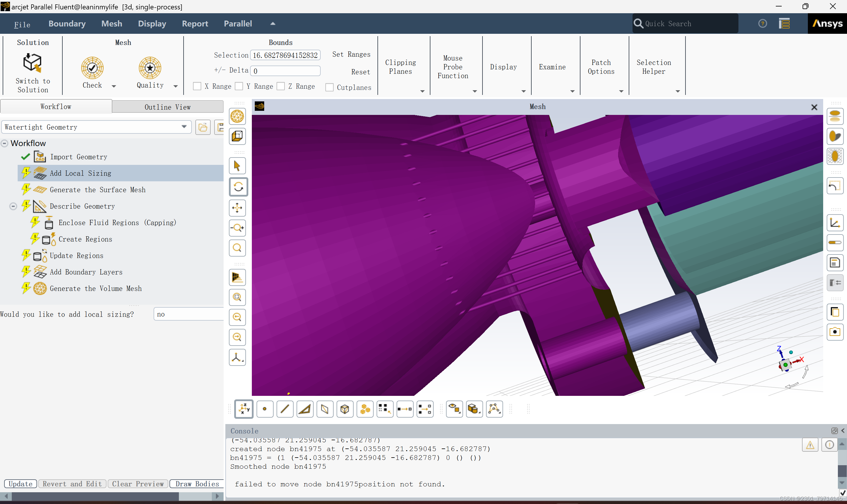
Task: Take a snapshot with the camera icon
Action: [x=836, y=332]
